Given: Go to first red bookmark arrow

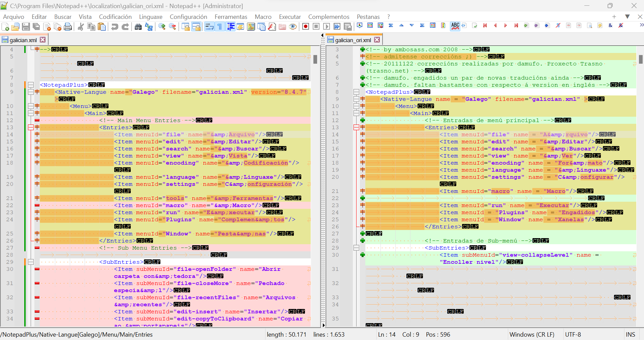Looking at the screenshot, I should 485,26.
